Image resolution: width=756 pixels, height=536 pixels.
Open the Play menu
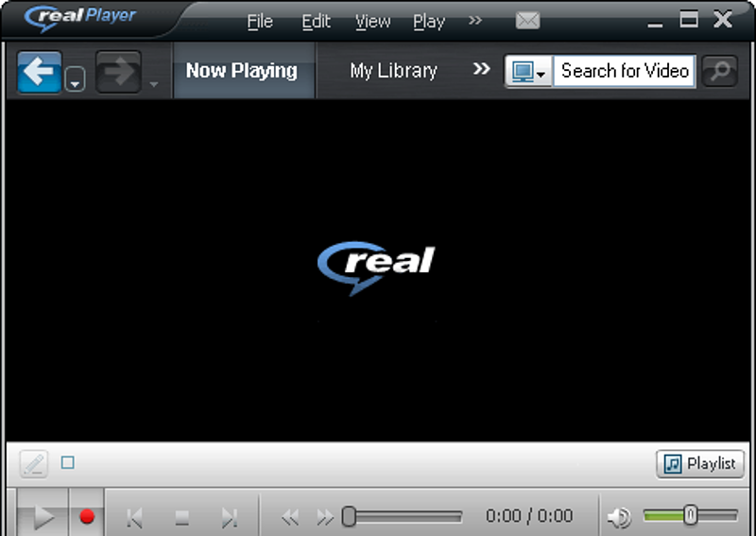pyautogui.click(x=429, y=22)
